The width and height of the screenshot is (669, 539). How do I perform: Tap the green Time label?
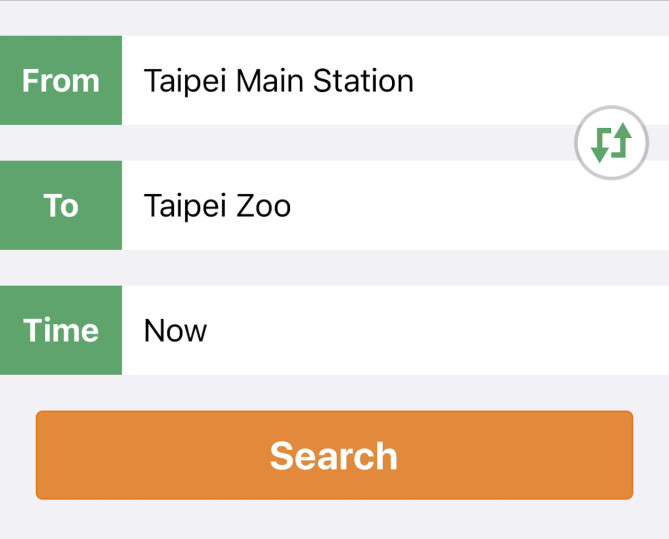click(x=61, y=330)
